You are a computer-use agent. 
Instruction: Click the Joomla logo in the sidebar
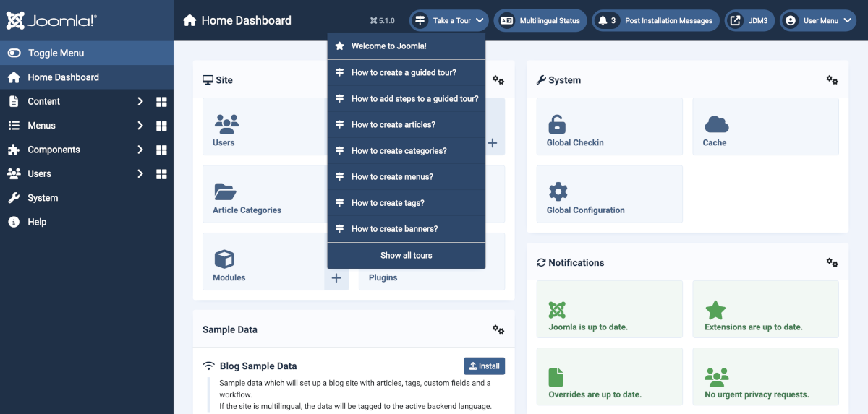pyautogui.click(x=51, y=20)
